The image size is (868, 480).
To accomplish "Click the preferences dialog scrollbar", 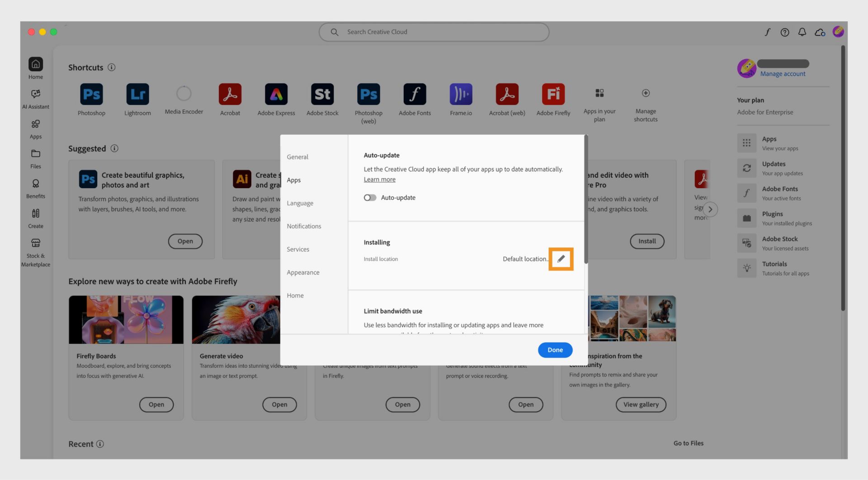I will click(586, 199).
